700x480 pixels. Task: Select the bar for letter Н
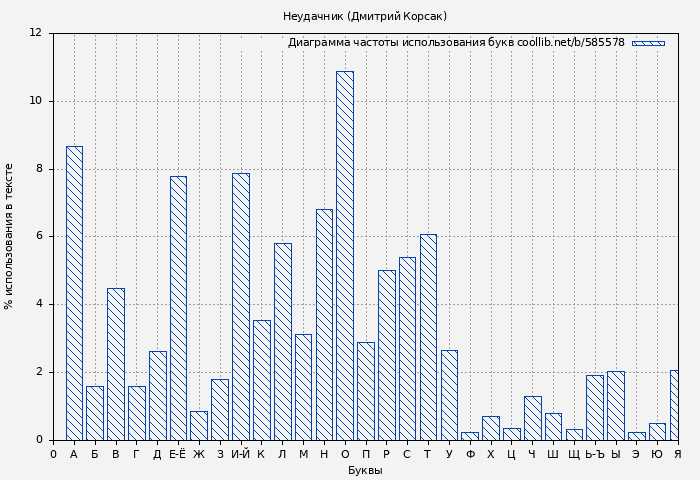pyautogui.click(x=324, y=324)
